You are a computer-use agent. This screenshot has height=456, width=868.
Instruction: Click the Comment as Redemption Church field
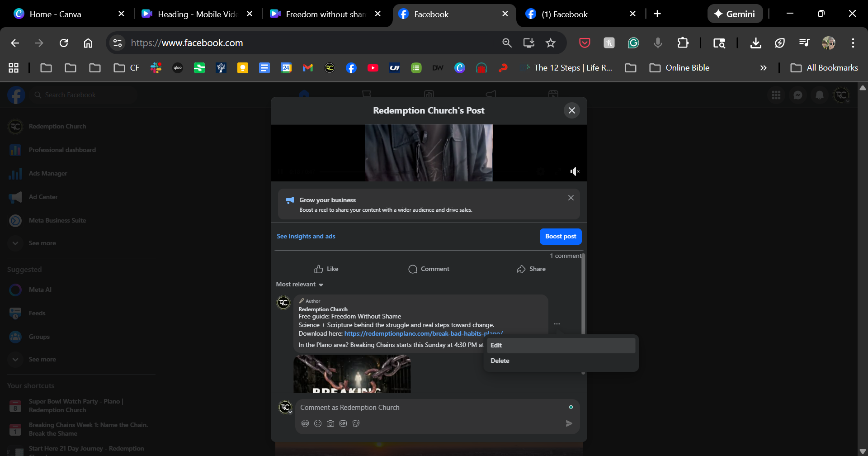429,408
